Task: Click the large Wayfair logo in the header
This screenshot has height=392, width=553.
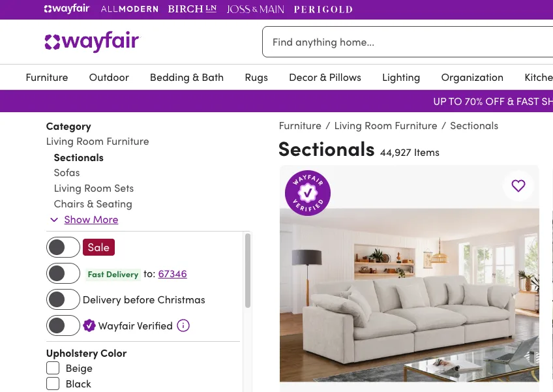Action: (91, 42)
